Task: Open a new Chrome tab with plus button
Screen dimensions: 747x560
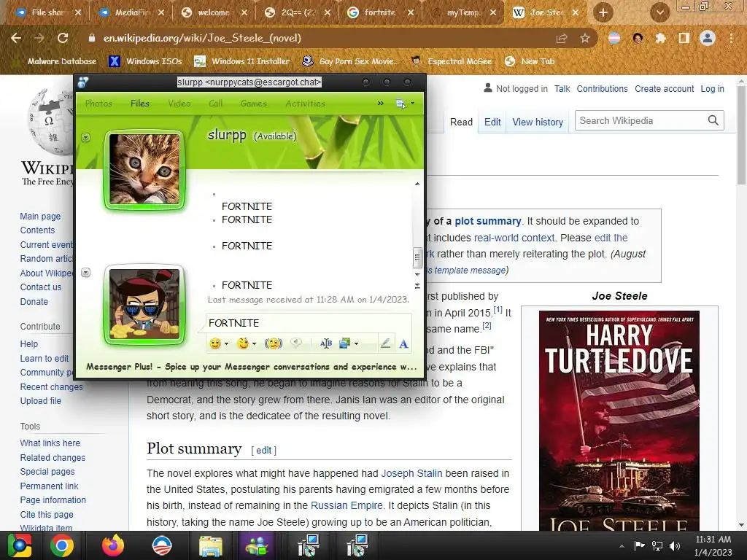Action: point(603,12)
